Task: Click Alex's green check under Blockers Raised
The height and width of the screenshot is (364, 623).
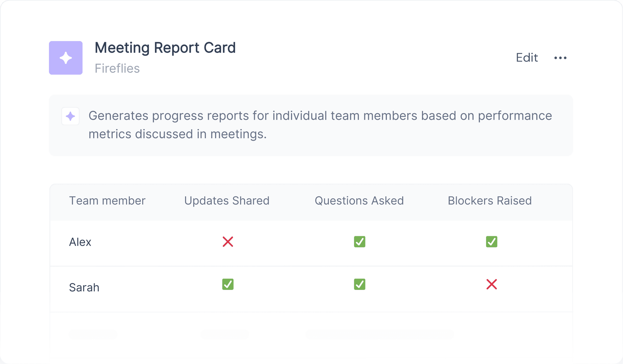Action: [x=491, y=242]
